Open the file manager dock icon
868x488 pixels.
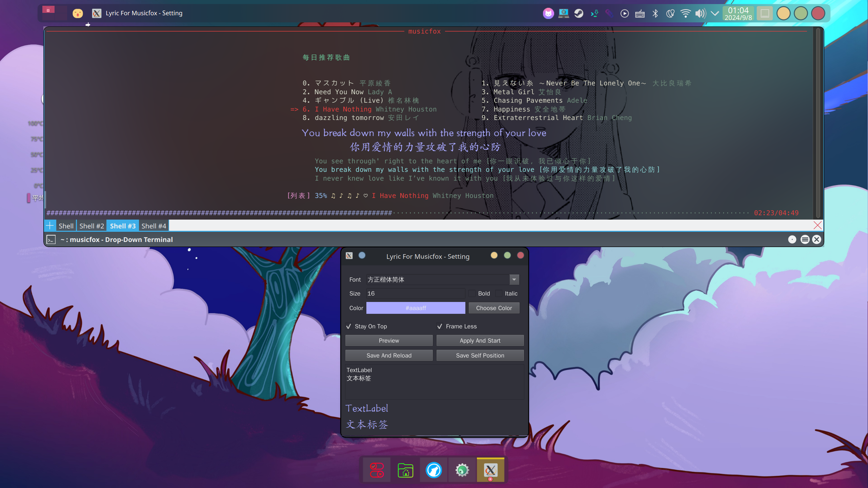pyautogui.click(x=405, y=470)
